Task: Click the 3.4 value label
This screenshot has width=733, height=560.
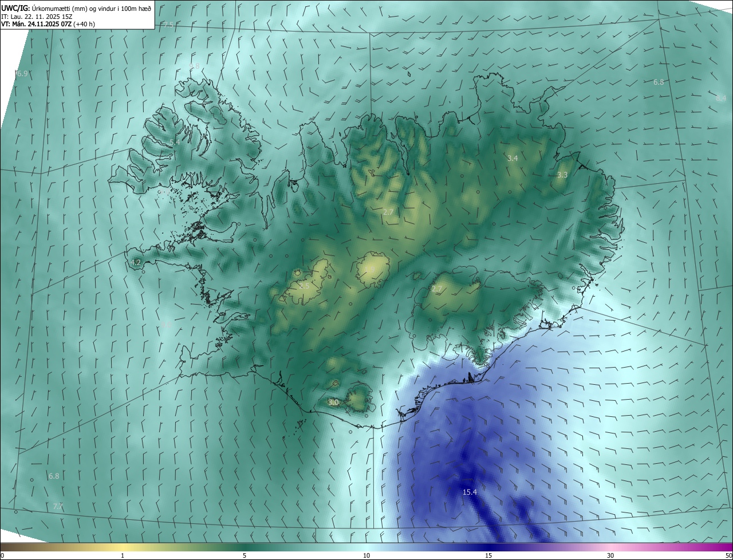Action: pyautogui.click(x=513, y=158)
